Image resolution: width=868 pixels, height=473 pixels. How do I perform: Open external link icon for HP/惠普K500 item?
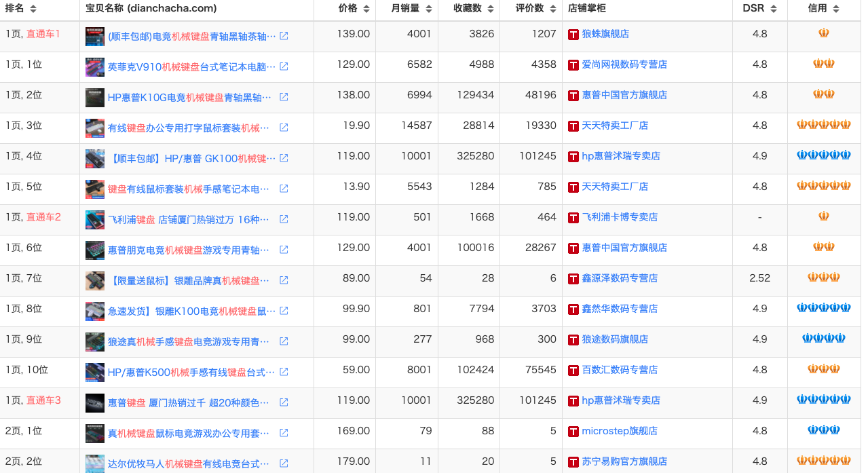point(284,372)
